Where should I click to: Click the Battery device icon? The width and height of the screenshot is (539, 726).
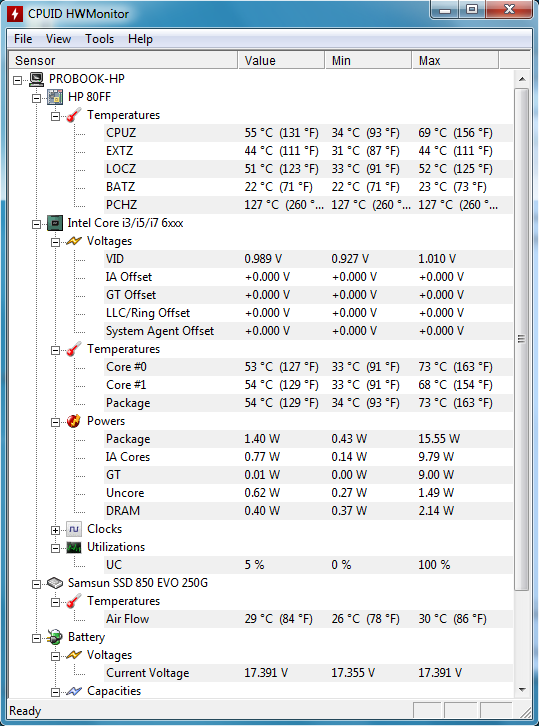click(55, 637)
